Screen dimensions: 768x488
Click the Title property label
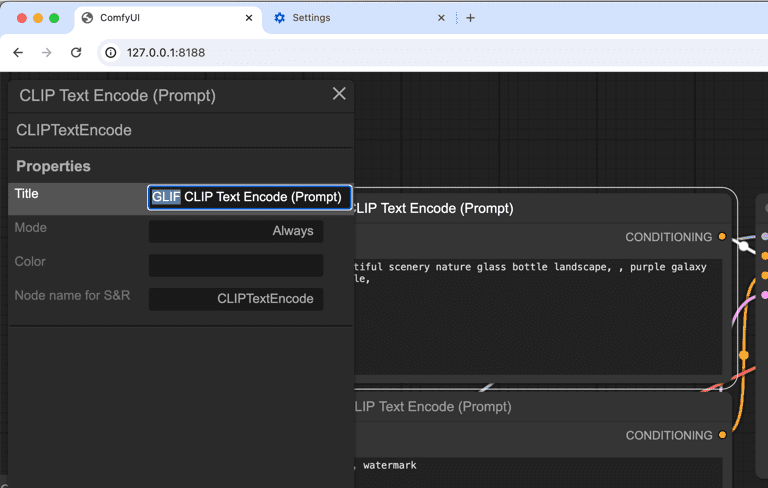point(26,194)
